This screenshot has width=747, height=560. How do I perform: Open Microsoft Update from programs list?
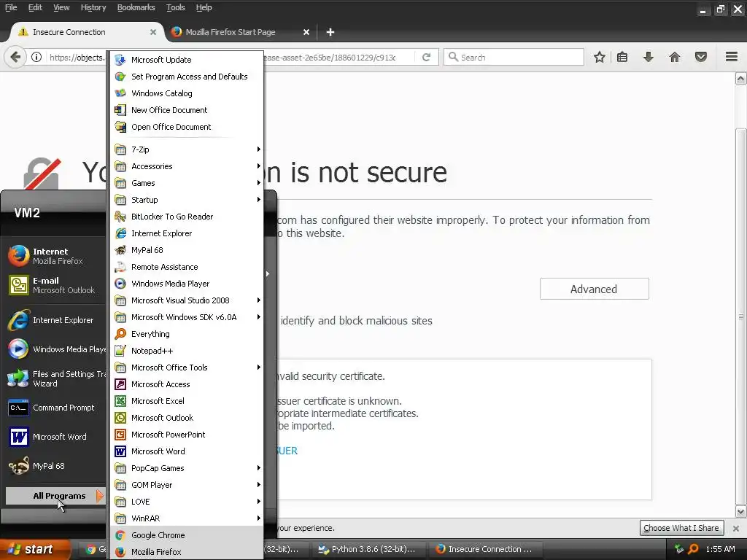186,60
